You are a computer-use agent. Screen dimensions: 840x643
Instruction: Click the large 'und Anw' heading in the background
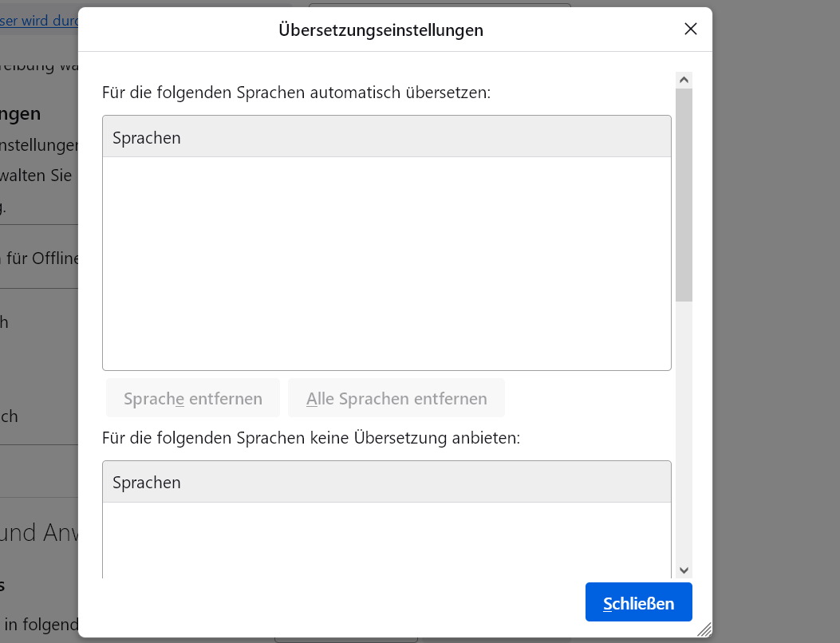(x=40, y=533)
